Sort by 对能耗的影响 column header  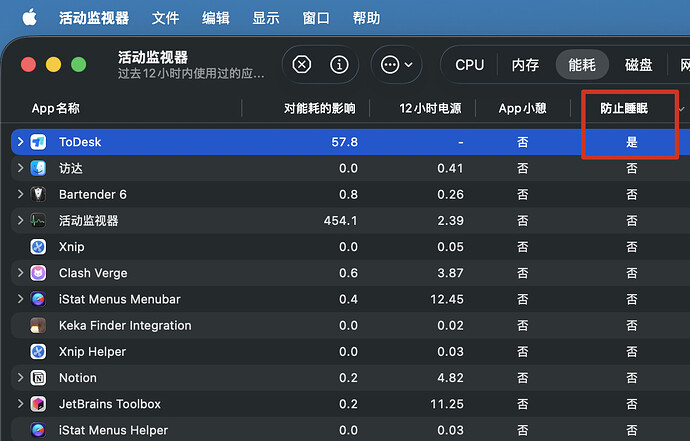[319, 108]
